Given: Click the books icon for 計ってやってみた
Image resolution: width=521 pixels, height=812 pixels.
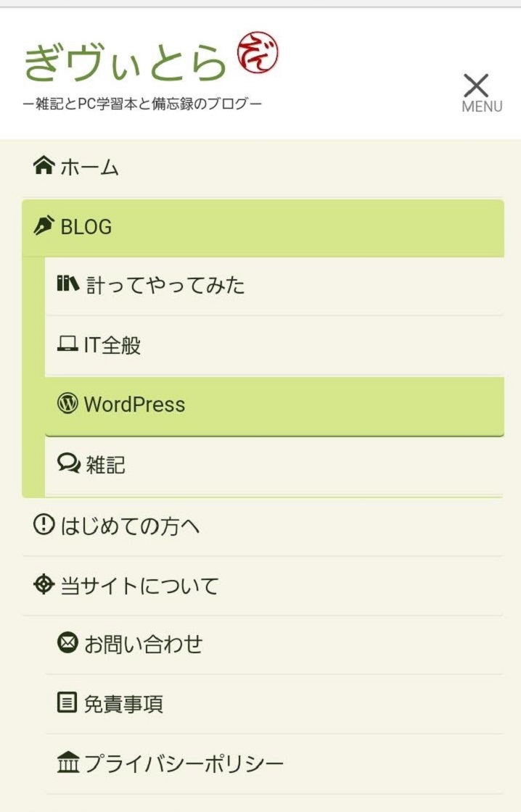Looking at the screenshot, I should click(69, 285).
